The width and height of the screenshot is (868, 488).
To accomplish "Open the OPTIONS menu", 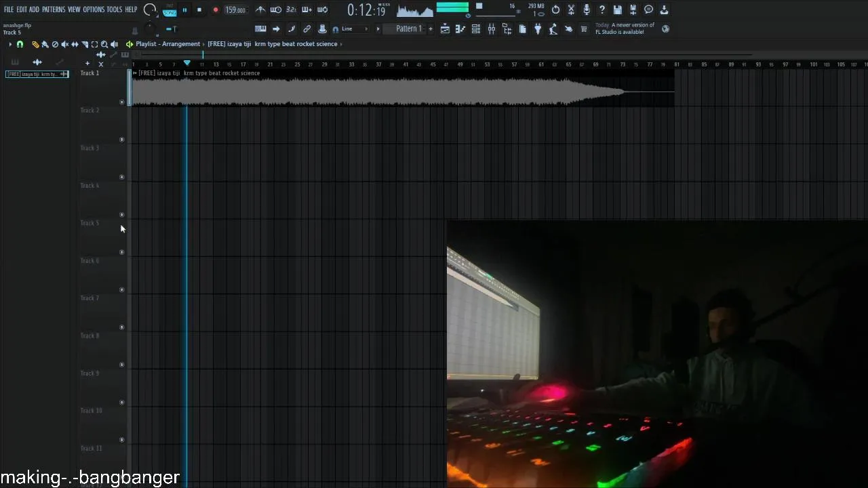I will pos(94,9).
